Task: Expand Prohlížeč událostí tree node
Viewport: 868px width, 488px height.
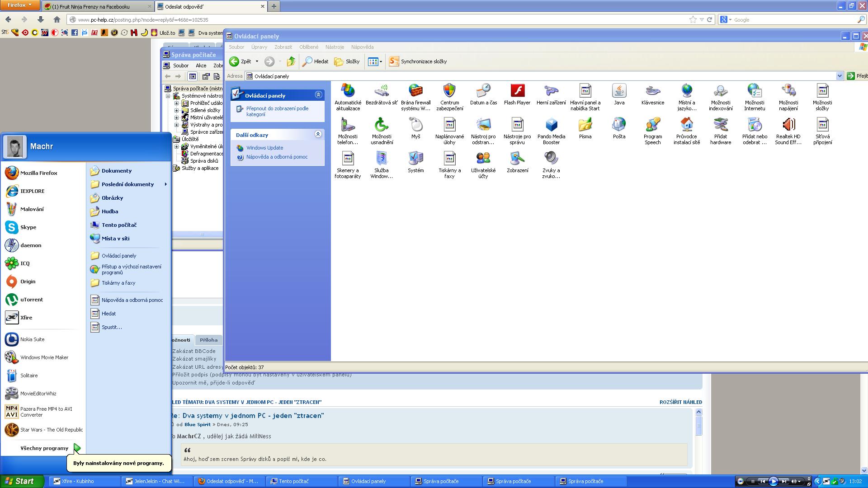Action: point(177,103)
